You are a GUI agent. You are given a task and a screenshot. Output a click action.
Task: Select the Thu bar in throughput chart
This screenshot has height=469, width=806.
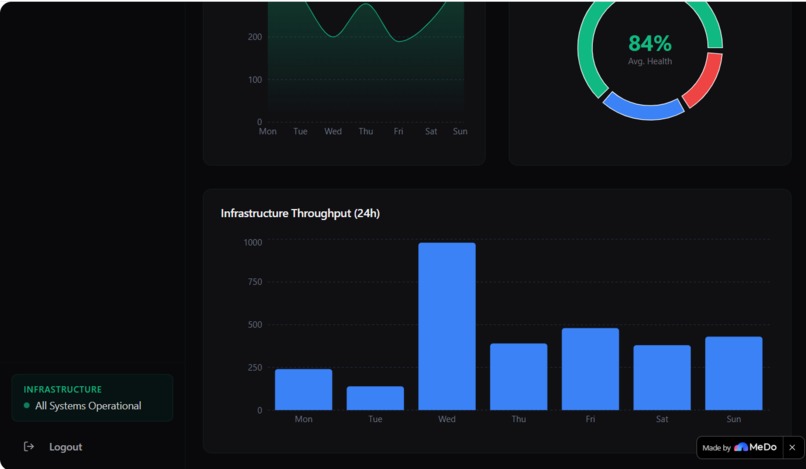click(519, 377)
